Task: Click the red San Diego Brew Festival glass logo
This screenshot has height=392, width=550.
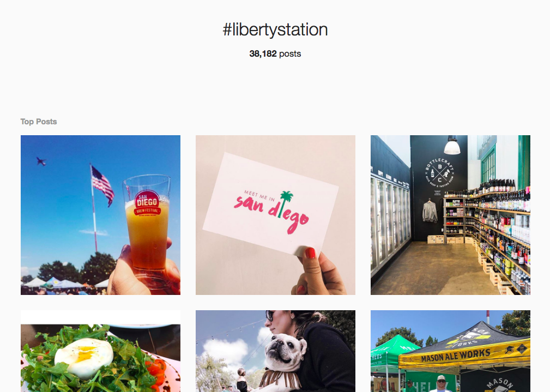Action: [x=147, y=203]
